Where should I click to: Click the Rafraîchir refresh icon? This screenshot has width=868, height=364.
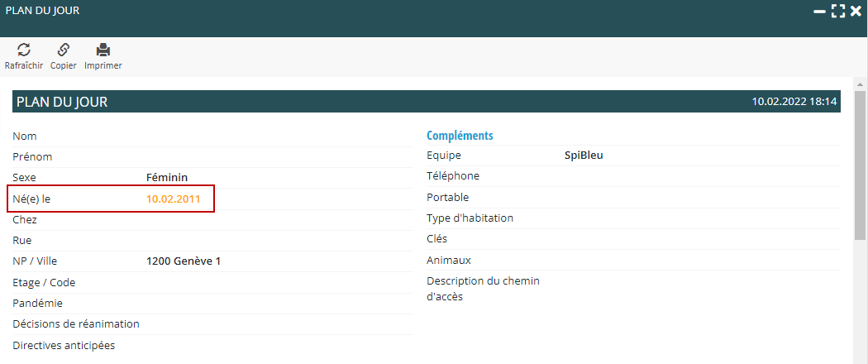click(x=24, y=50)
